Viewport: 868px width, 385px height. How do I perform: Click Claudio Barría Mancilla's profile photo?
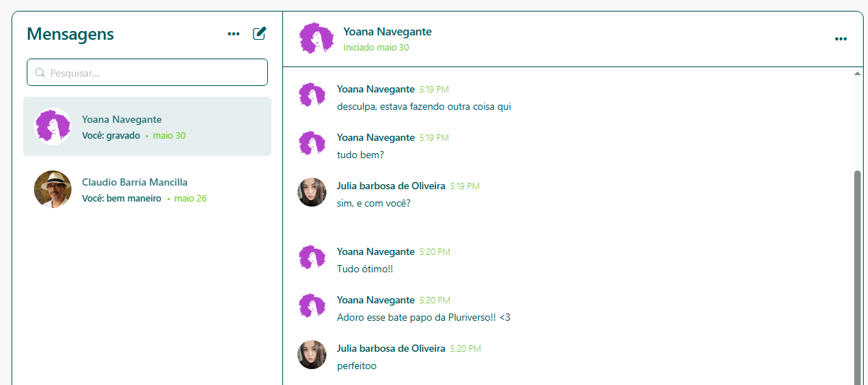[x=53, y=189]
